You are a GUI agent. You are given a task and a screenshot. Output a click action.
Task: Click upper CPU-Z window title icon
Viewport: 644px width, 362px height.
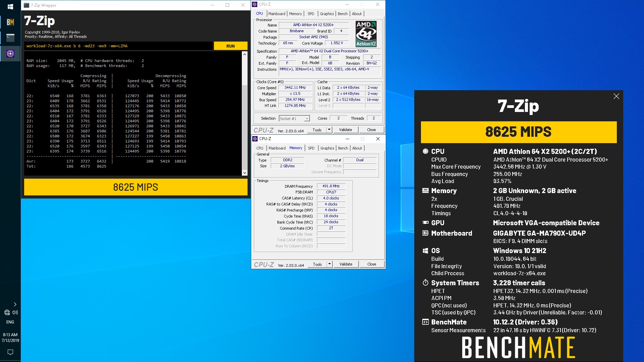tap(255, 4)
